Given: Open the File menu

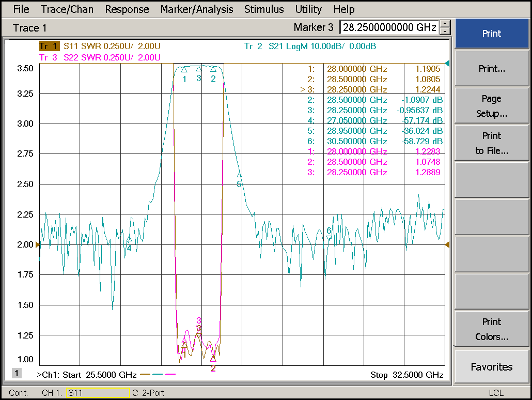Looking at the screenshot, I should click(x=21, y=9).
